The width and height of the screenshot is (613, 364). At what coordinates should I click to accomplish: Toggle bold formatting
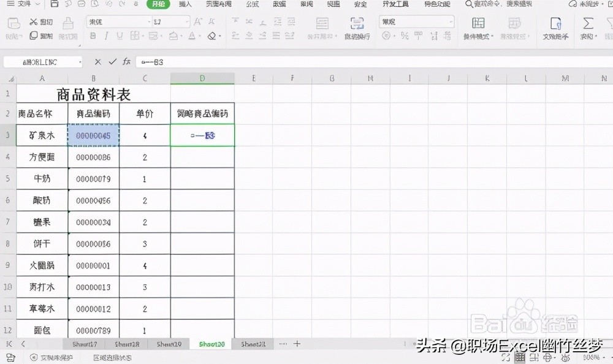click(93, 36)
